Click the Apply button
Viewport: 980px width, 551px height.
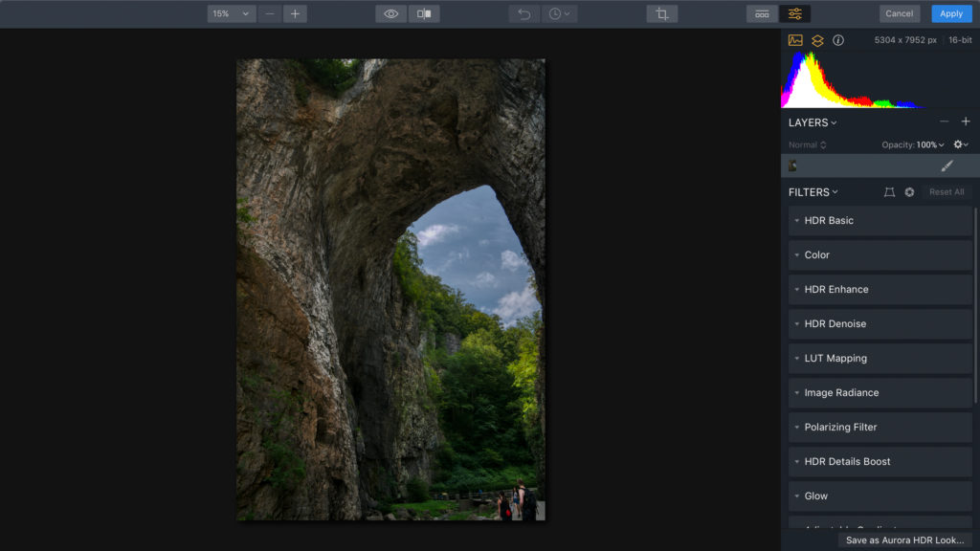pos(951,13)
